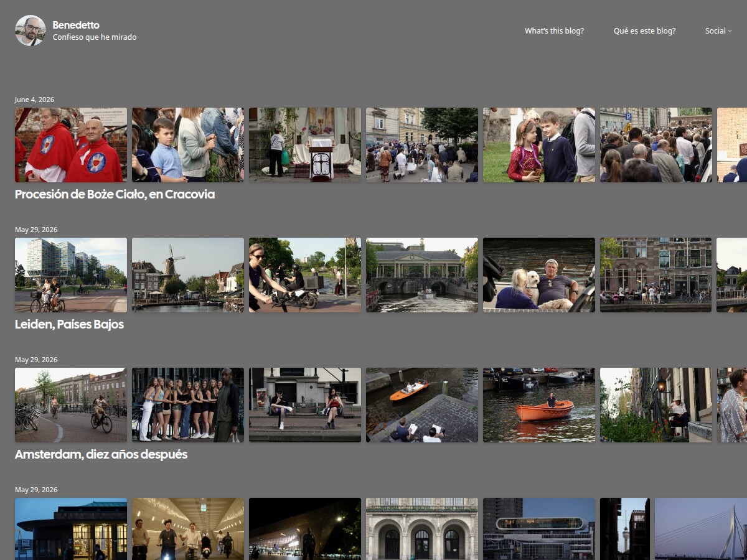View Amsterdam photo of man steering orange boat
The image size is (747, 560).
539,405
